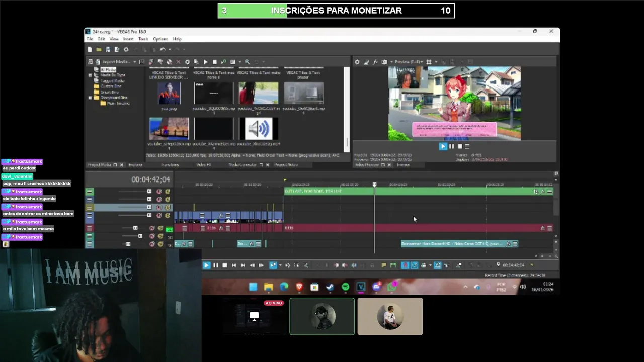
Task: Click the New project icon
Action: [90, 49]
